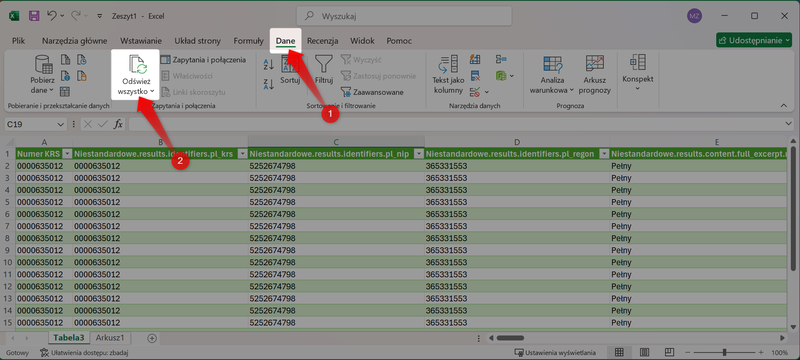
Task: Open Zaawansowane filter options
Action: point(372,92)
